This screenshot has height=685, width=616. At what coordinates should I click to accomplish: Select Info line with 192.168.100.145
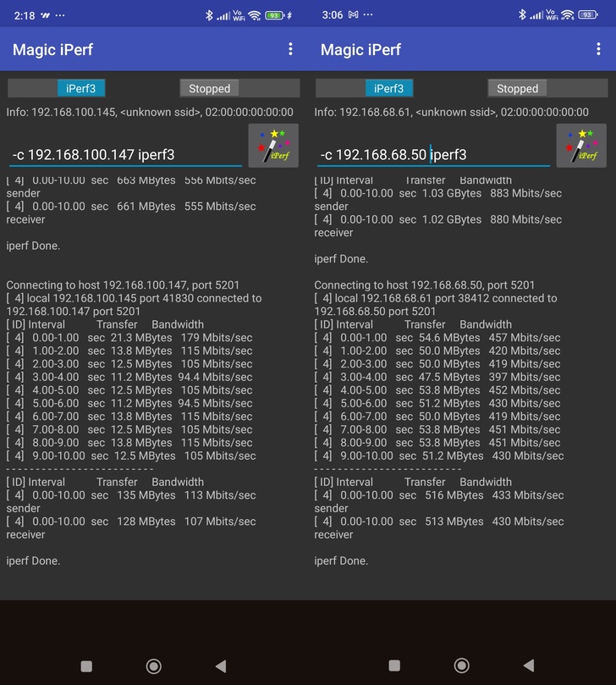tap(150, 112)
